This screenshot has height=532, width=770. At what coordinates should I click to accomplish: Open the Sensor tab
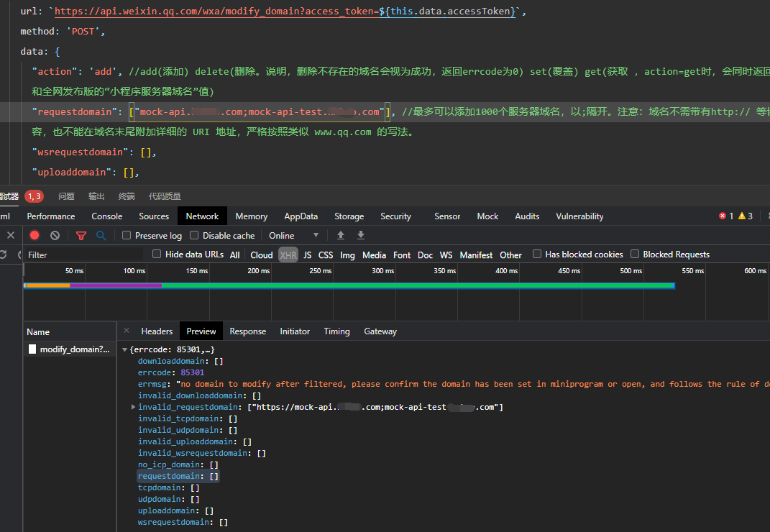point(447,216)
